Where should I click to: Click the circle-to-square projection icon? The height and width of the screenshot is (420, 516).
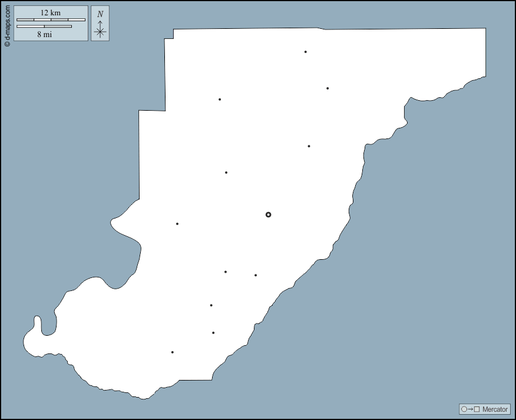pos(471,409)
